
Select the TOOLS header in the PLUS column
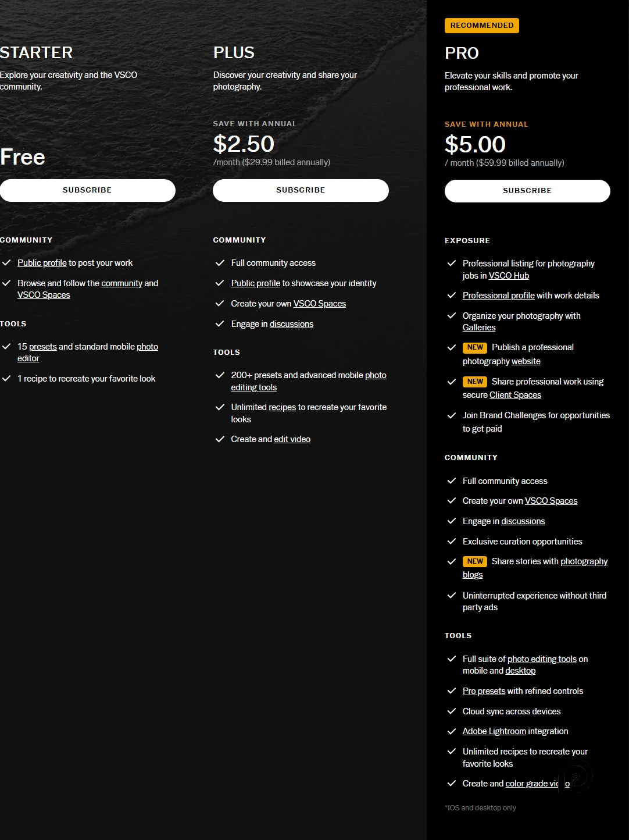click(226, 352)
